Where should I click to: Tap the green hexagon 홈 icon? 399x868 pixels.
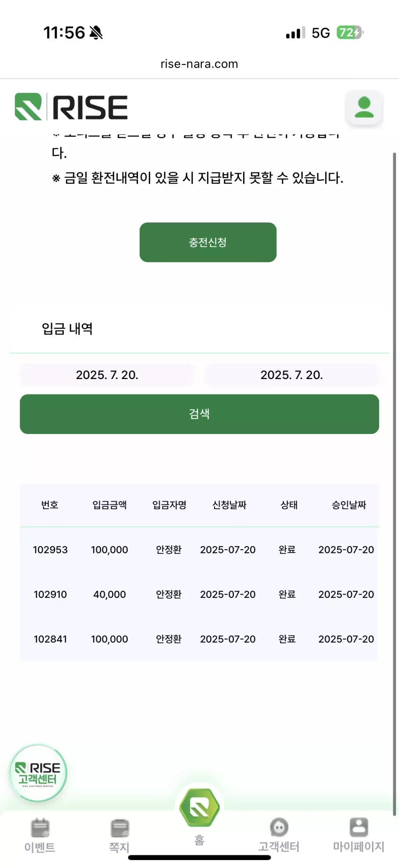pos(199,808)
